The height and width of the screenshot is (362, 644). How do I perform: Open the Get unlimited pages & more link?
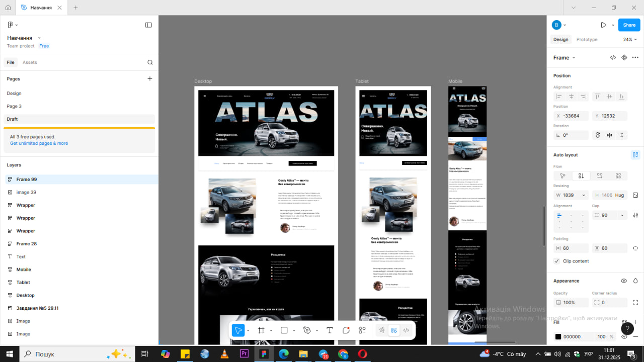coord(39,143)
